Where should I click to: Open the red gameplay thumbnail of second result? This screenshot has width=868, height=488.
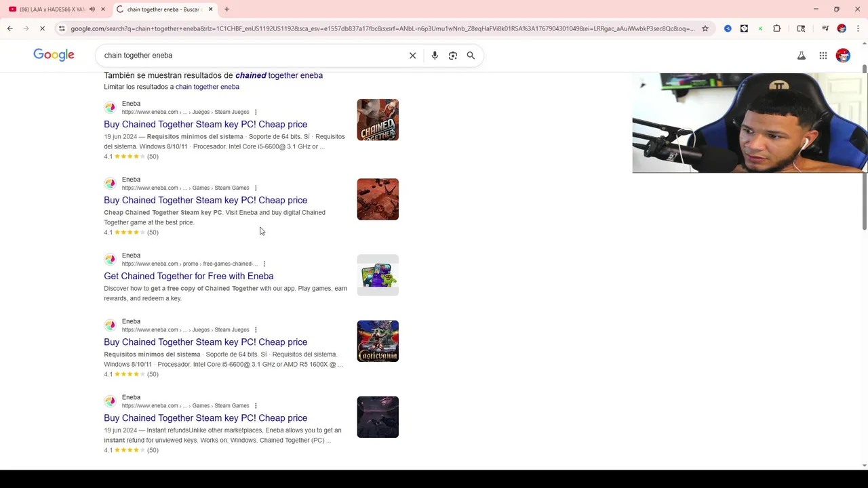[378, 199]
